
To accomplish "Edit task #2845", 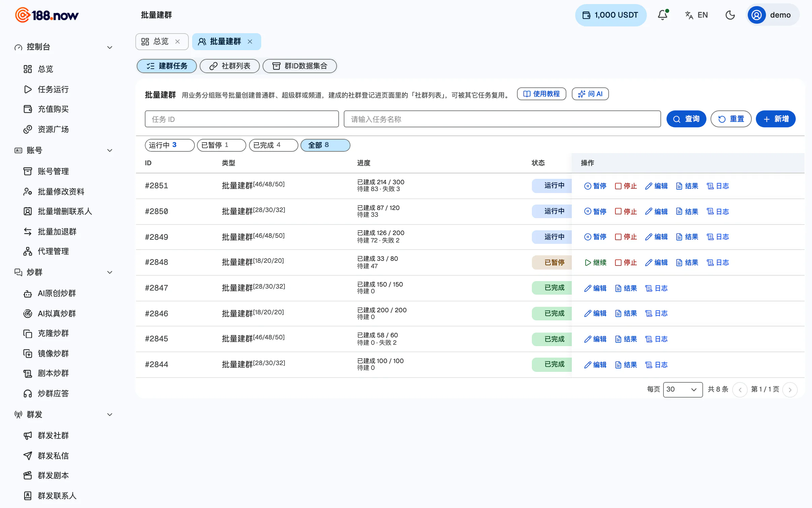I will (595, 339).
